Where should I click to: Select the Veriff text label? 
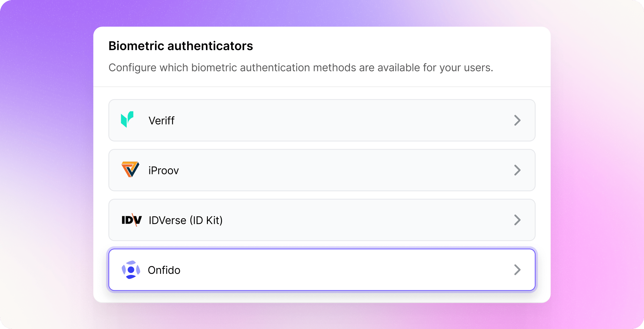click(161, 120)
